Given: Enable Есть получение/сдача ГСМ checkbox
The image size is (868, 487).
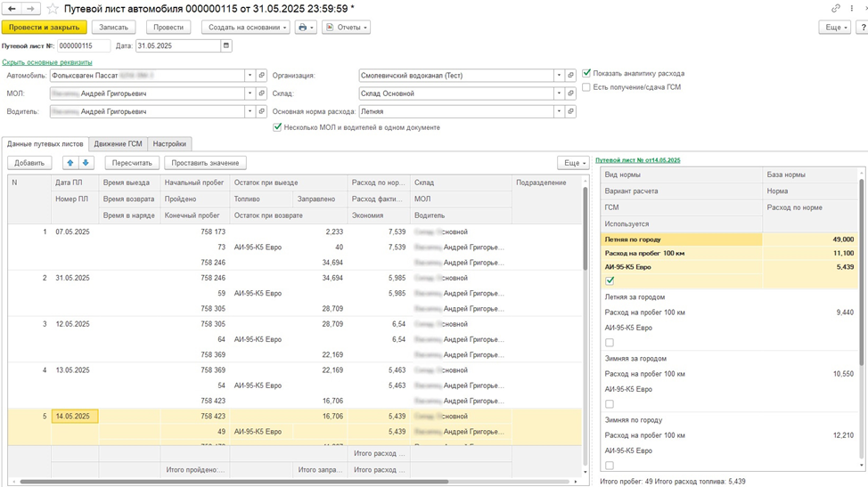Looking at the screenshot, I should point(586,87).
